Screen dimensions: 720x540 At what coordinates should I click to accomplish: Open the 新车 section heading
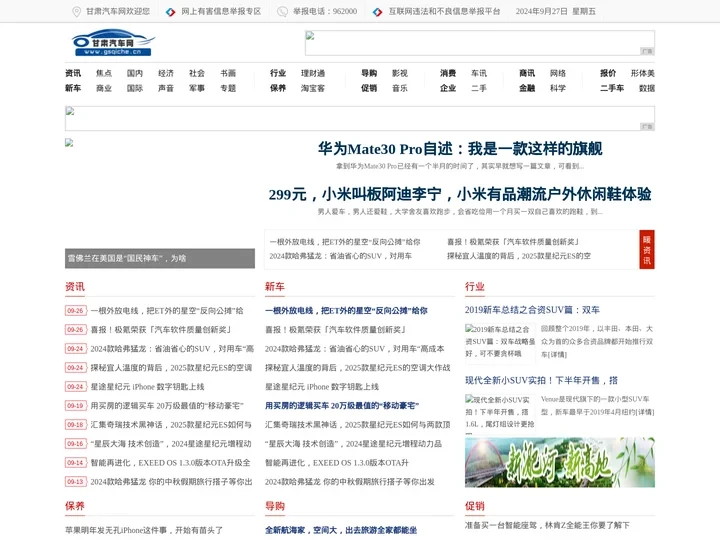(275, 287)
